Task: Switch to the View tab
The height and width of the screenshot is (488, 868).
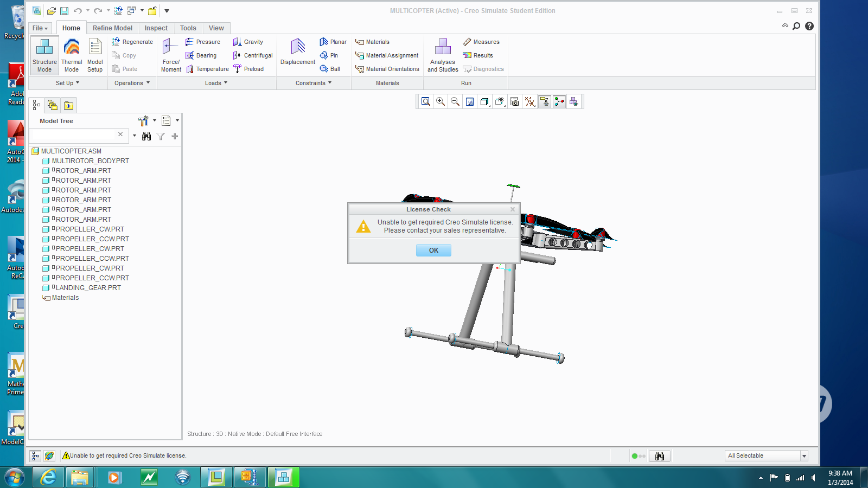Action: [x=216, y=28]
